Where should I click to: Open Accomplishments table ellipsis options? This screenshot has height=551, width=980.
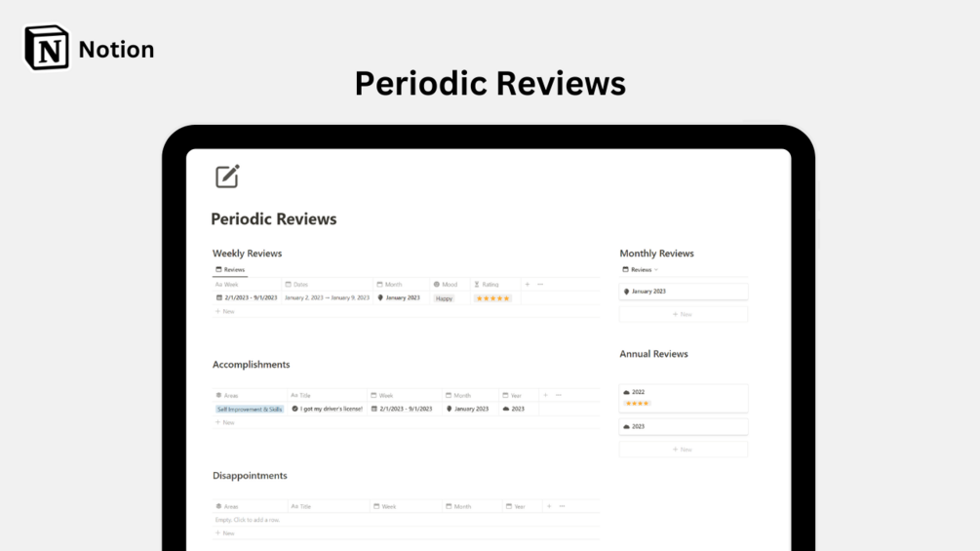(559, 395)
